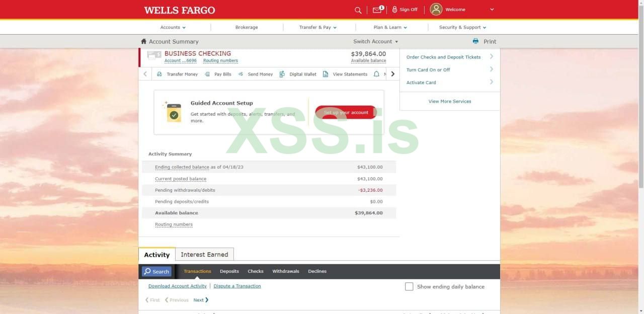644x314 pixels.
Task: Select the Declines filter tab
Action: [x=317, y=271]
